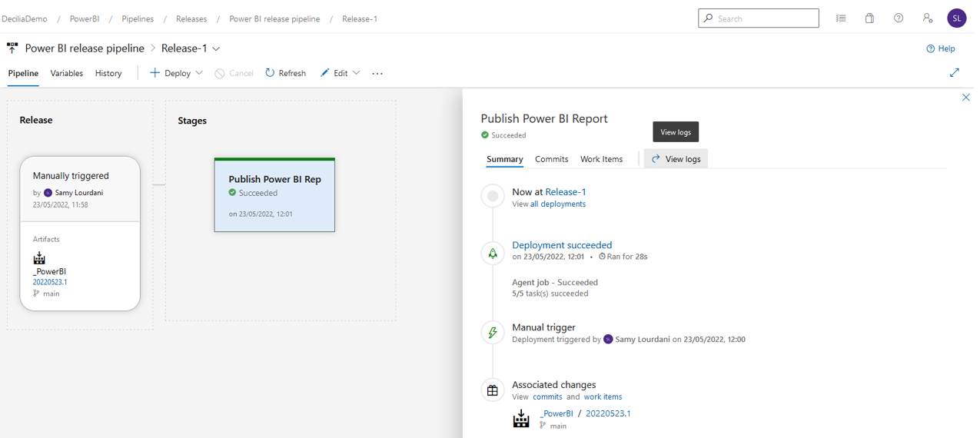This screenshot has width=980, height=438.
Task: Click the '5/5 task(s) succeeded' text
Action: click(550, 294)
